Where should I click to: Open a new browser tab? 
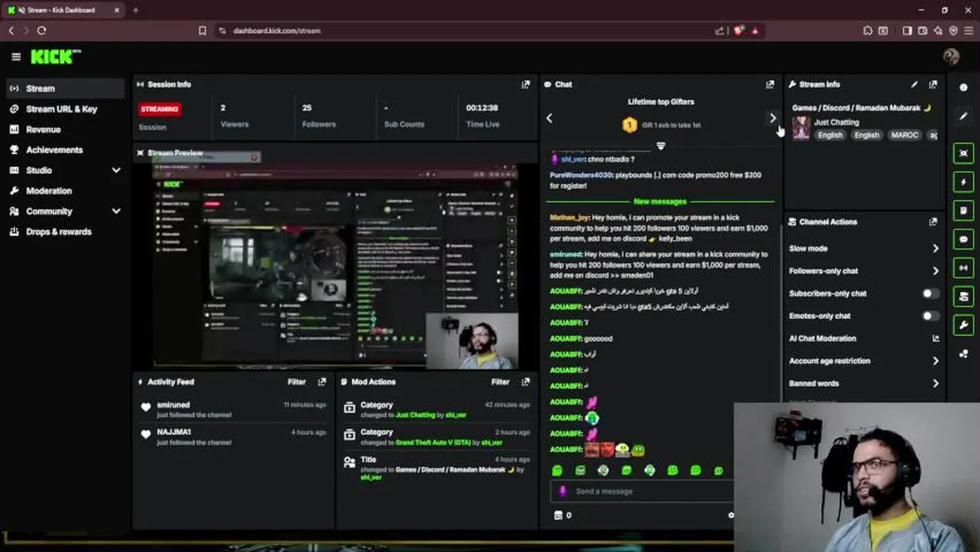tap(135, 10)
